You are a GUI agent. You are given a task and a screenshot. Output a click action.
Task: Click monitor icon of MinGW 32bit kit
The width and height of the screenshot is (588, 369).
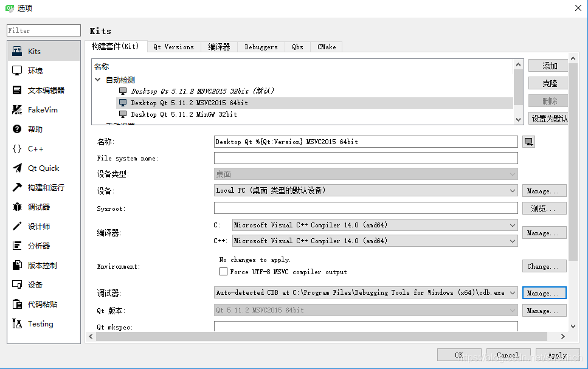coord(123,114)
